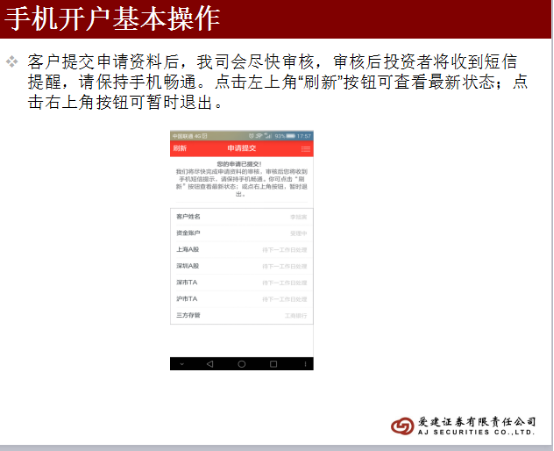Viewport: 554px width, 451px height.
Task: Tap the Android recent apps square button
Action: click(273, 364)
